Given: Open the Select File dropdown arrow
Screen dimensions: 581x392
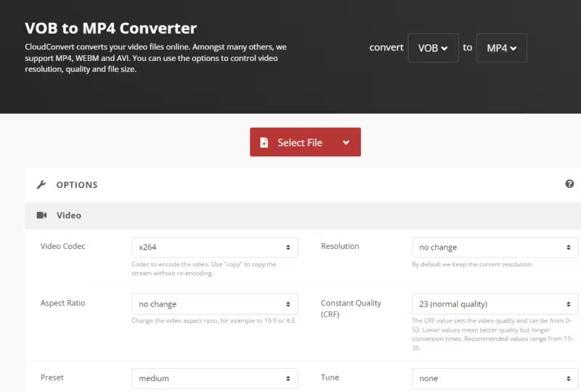Looking at the screenshot, I should pos(346,142).
